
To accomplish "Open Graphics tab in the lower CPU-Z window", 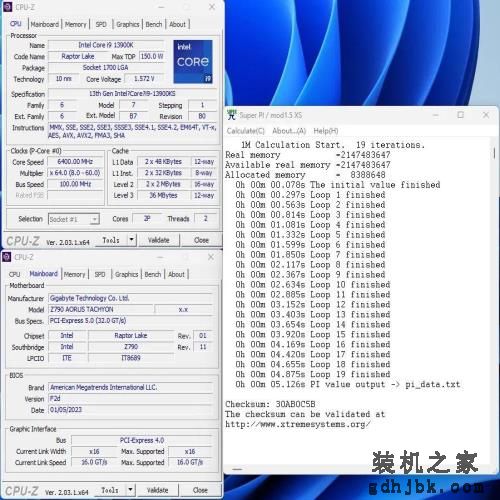I will [x=126, y=274].
